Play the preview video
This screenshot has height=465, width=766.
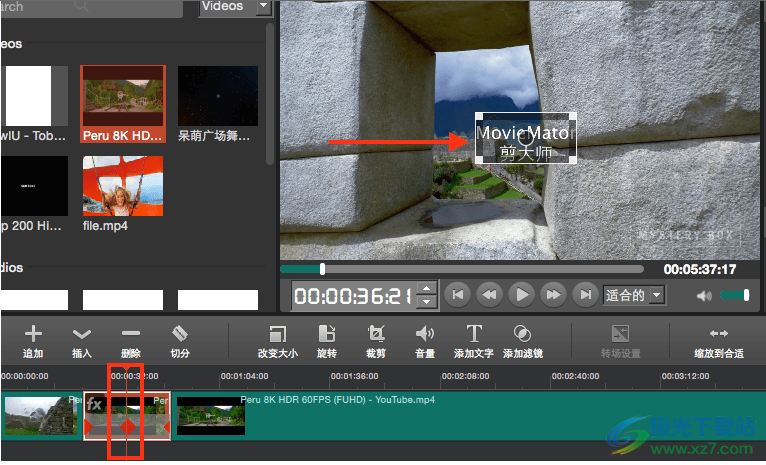(521, 295)
